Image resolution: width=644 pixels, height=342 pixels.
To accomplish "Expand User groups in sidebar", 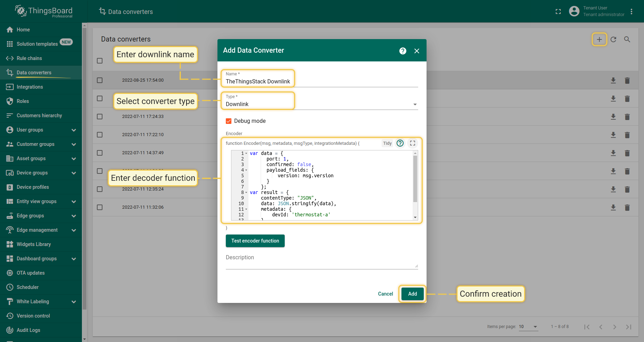I will (74, 130).
